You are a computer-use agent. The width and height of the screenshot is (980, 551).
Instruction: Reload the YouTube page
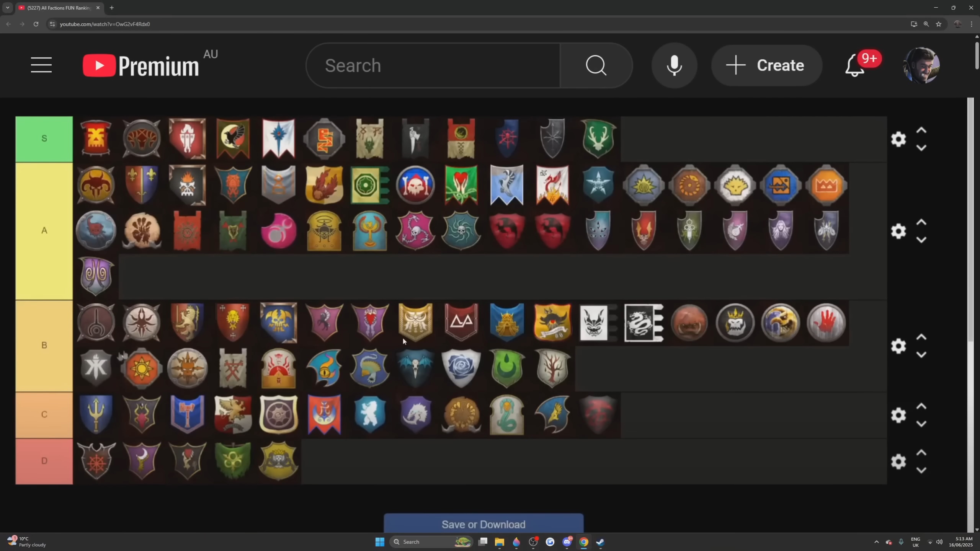click(x=36, y=24)
